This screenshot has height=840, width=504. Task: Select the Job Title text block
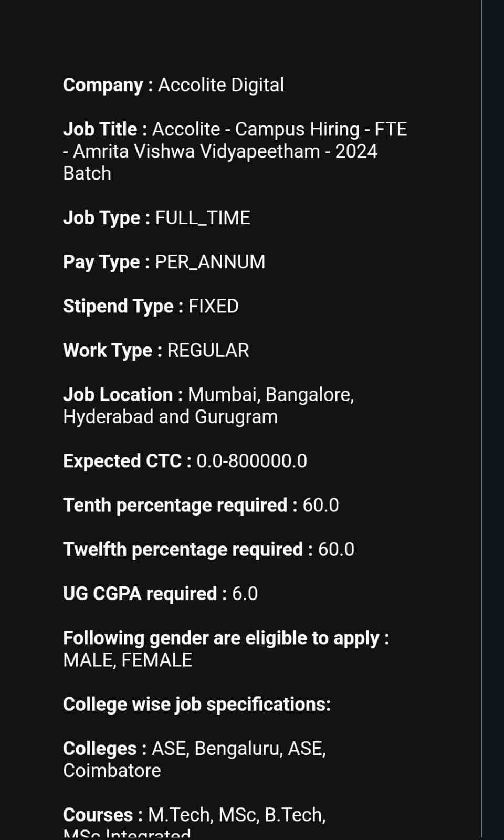coord(235,151)
